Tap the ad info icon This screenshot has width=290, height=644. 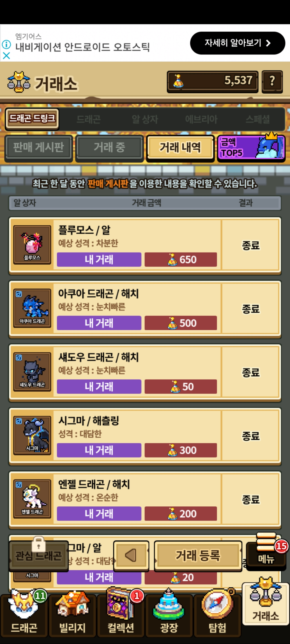pyautogui.click(x=6, y=44)
